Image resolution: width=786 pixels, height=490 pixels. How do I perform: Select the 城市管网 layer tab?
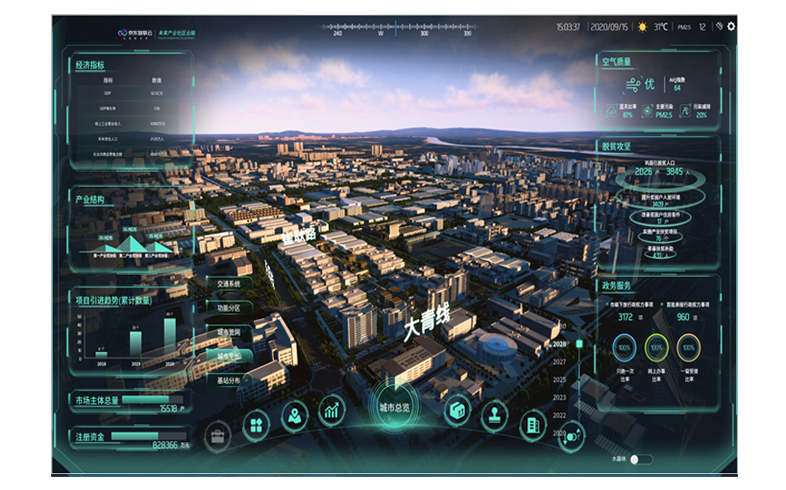pos(228,332)
